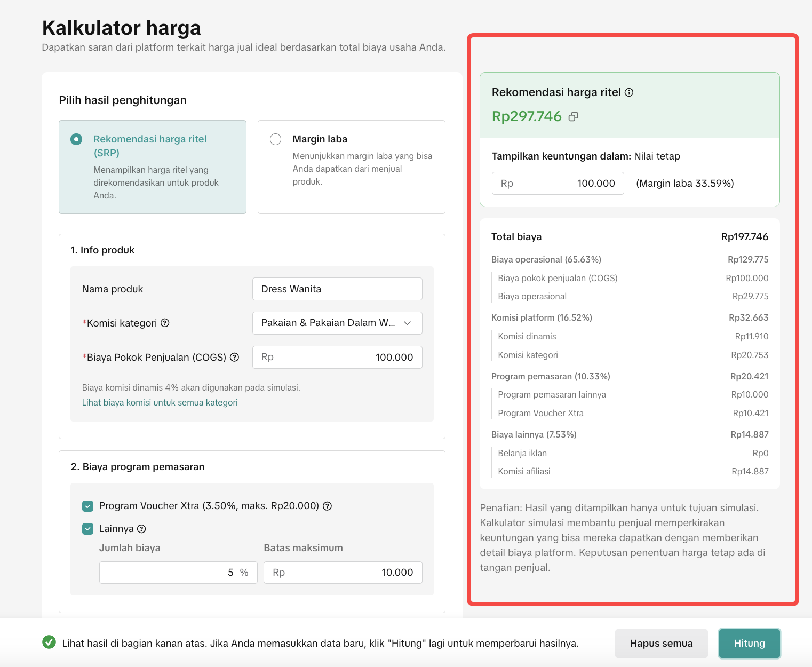
Task: Click Nilai tetap profit display selector
Action: pyautogui.click(x=657, y=156)
